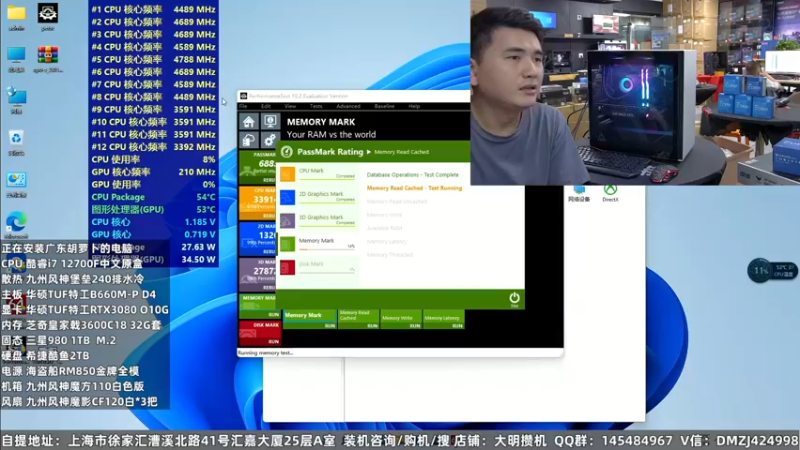Screen dimensions: 800x450
Task: Rerun the purple 3D Mark tile
Action: [269, 287]
